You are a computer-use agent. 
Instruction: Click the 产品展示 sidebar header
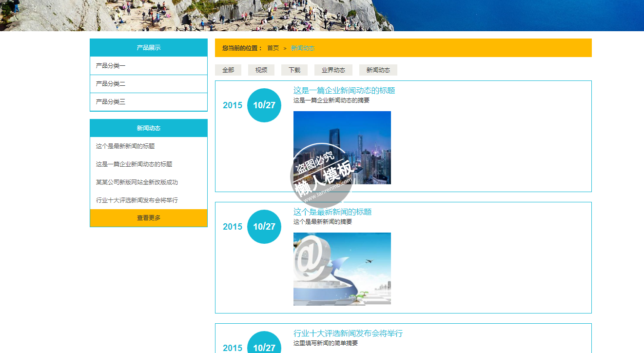click(x=149, y=48)
